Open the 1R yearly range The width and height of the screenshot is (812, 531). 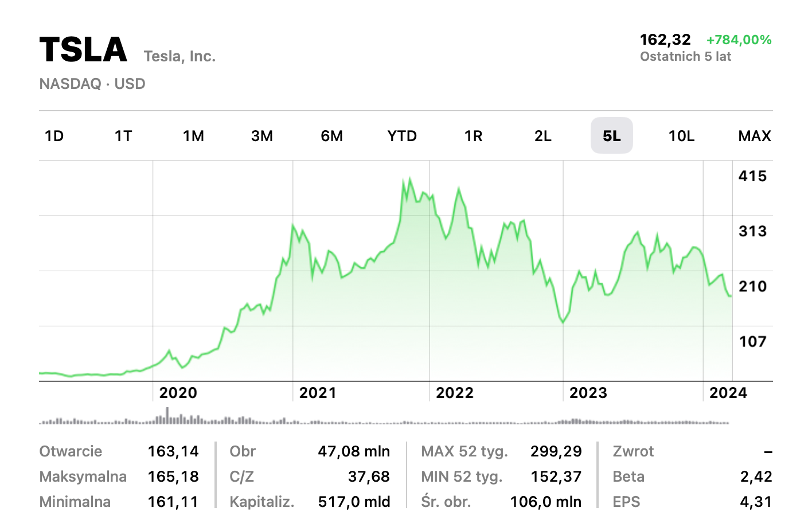pyautogui.click(x=474, y=136)
